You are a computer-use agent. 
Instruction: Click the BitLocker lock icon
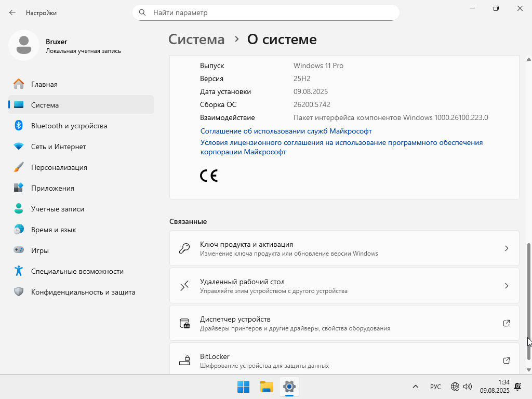pyautogui.click(x=184, y=361)
